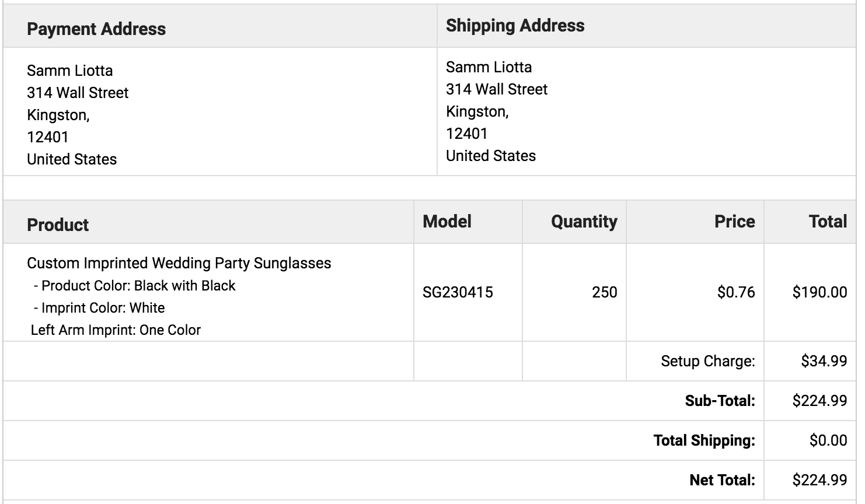Select Custom Imprinted Wedding Party Sunglasses text

(179, 263)
